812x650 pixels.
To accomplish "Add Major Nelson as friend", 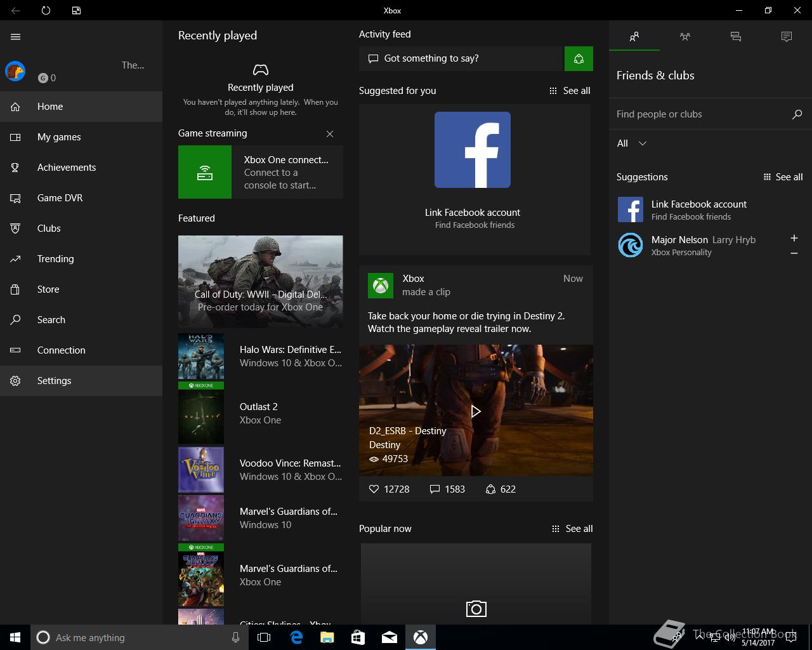I will coord(794,239).
